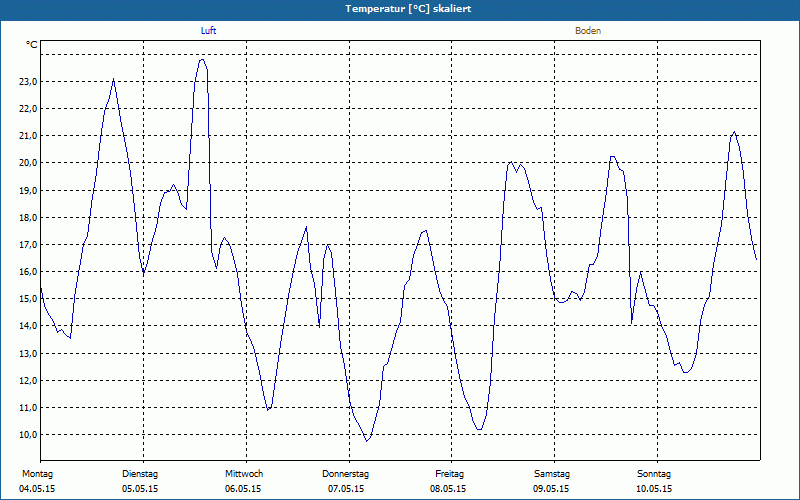Click the 12,0 y-axis value
This screenshot has height=500, width=800.
[29, 380]
